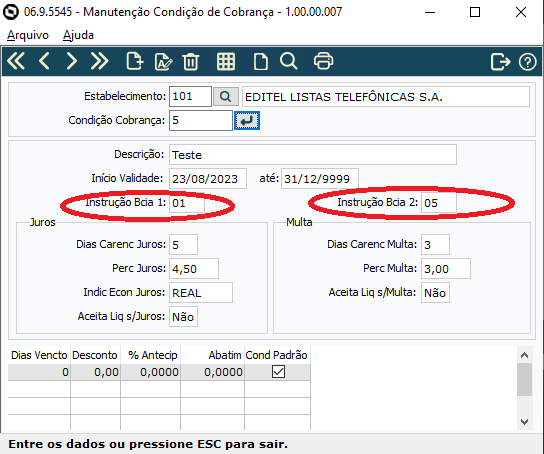Click the blank document icon in toolbar

(261, 62)
